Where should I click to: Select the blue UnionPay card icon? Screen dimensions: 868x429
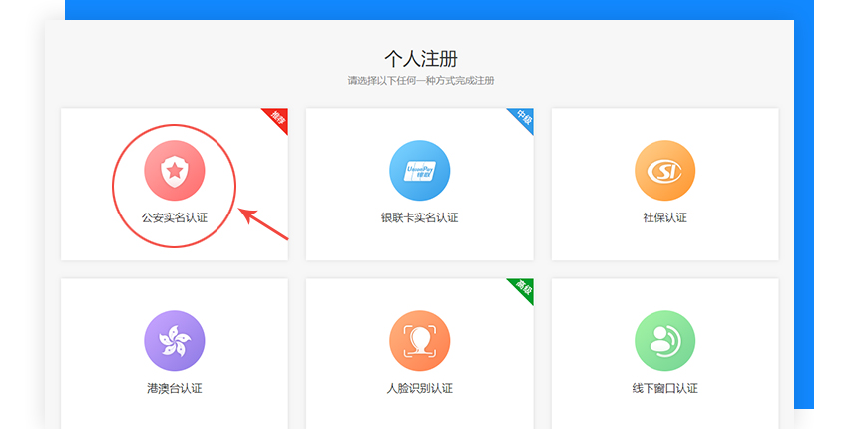[x=419, y=171]
